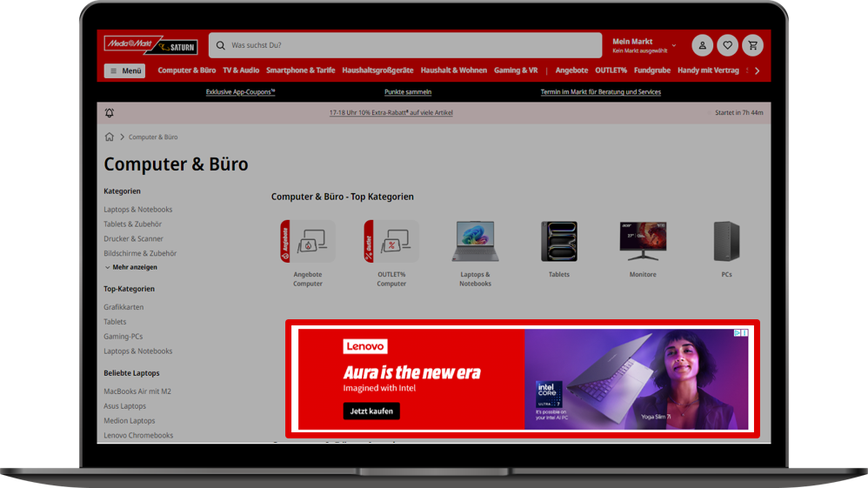
Task: Open the ad info icon on Lenovo banner
Action: pos(738,333)
